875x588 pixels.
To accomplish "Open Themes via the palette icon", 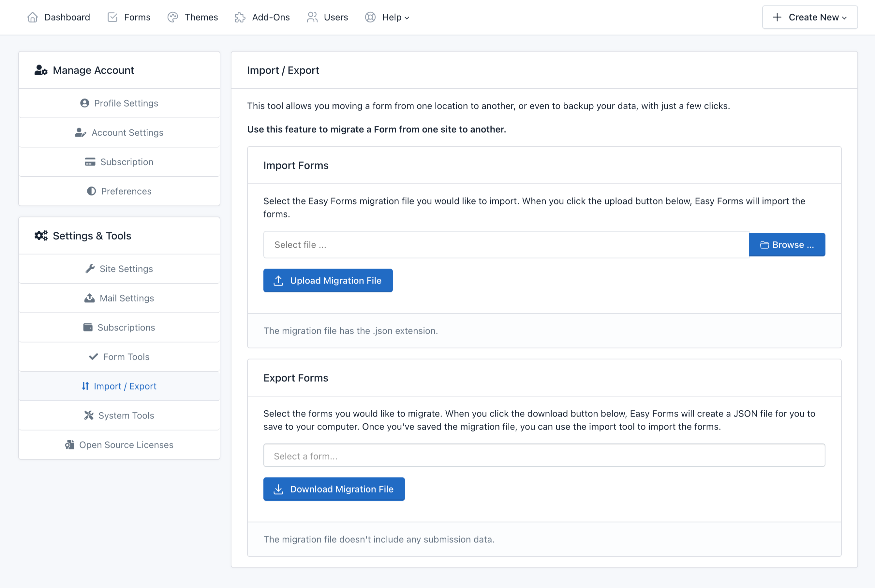I will coord(173,17).
